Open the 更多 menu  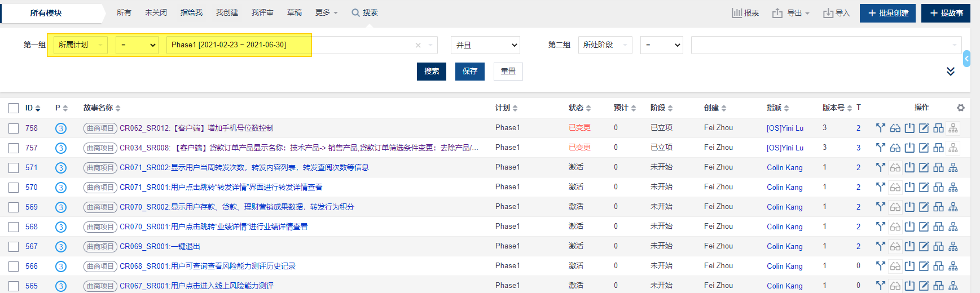tap(326, 12)
